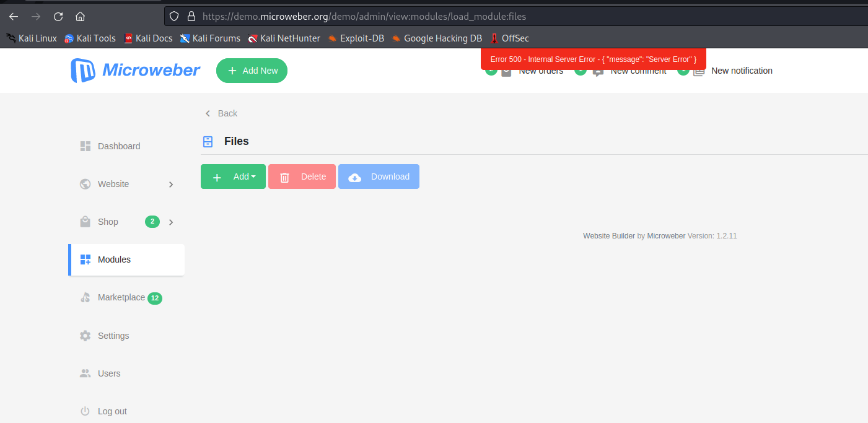Click the Version: 1.2.11 text
This screenshot has width=868, height=423.
pyautogui.click(x=712, y=236)
